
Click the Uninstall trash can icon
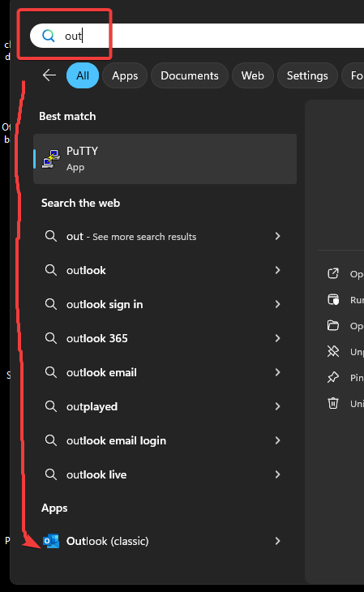click(x=333, y=403)
